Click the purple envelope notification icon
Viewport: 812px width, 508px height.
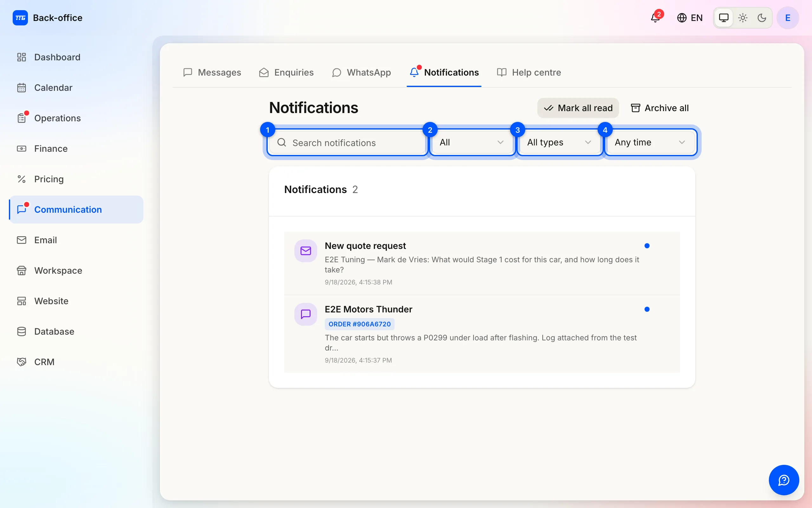point(306,251)
